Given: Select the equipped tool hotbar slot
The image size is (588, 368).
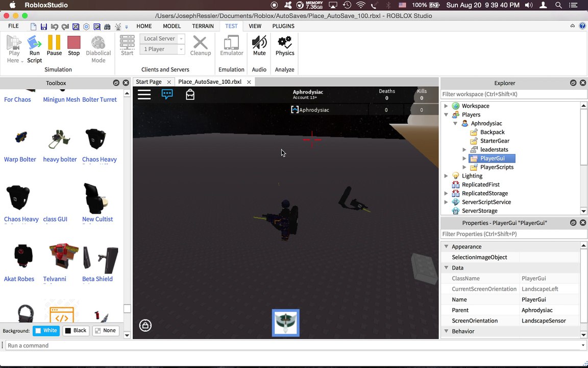Looking at the screenshot, I should [286, 323].
